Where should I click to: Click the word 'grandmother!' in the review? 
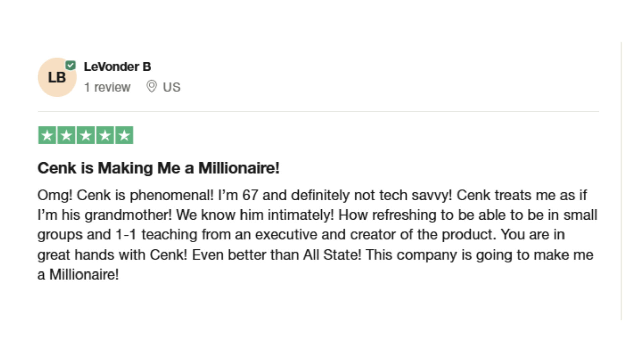(x=128, y=215)
